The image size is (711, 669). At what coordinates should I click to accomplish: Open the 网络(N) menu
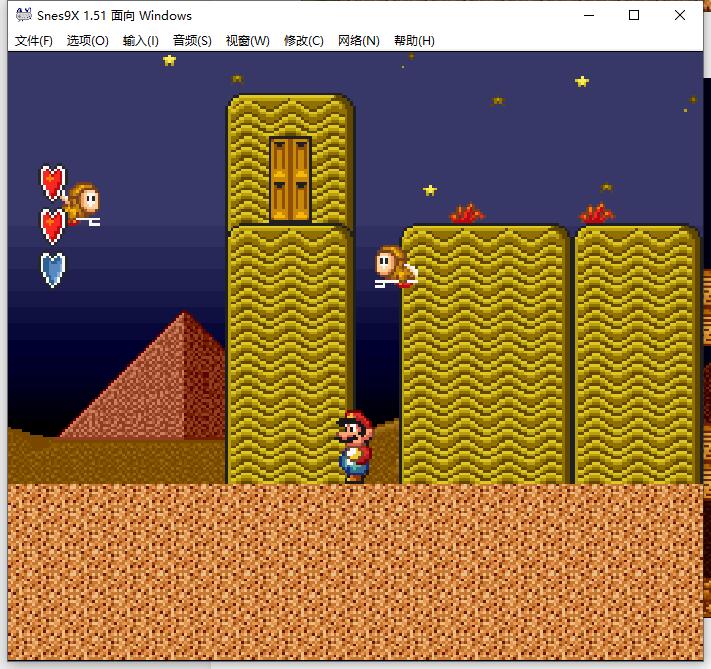click(x=359, y=41)
